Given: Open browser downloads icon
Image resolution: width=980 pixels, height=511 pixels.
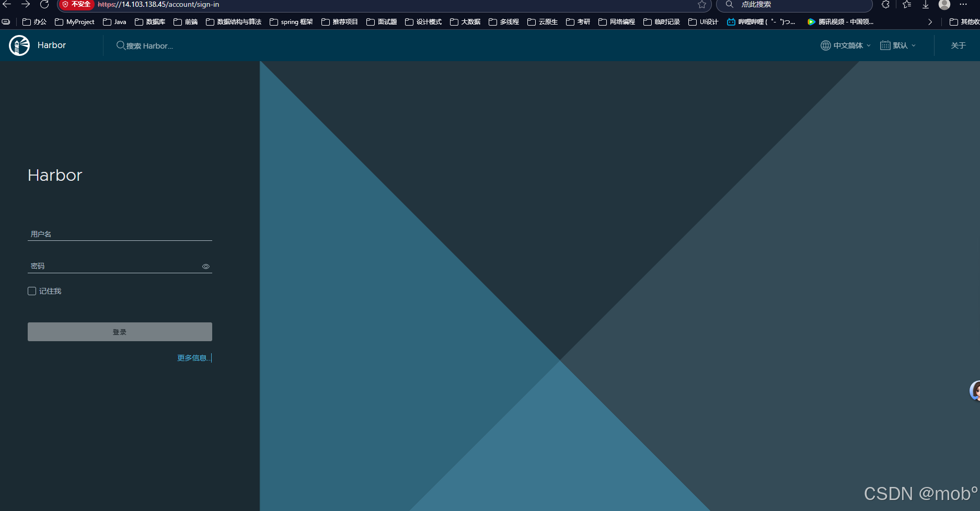Looking at the screenshot, I should coord(926,4).
